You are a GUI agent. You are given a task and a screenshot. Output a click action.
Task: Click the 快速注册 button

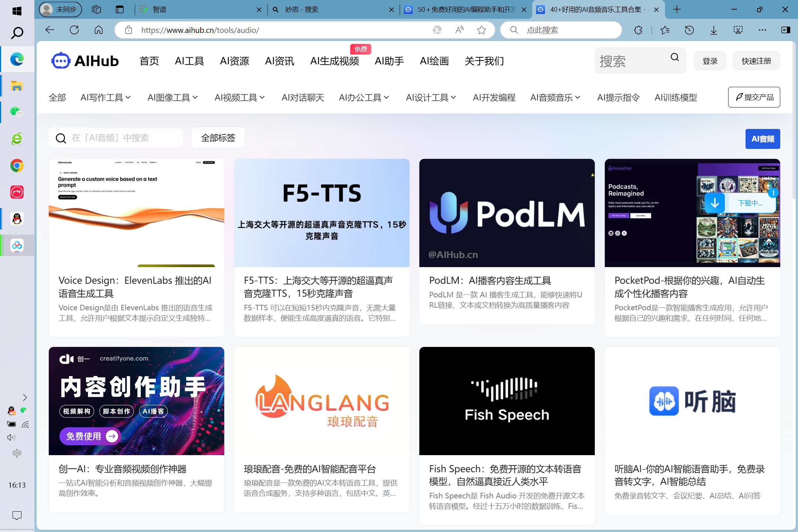pyautogui.click(x=756, y=61)
